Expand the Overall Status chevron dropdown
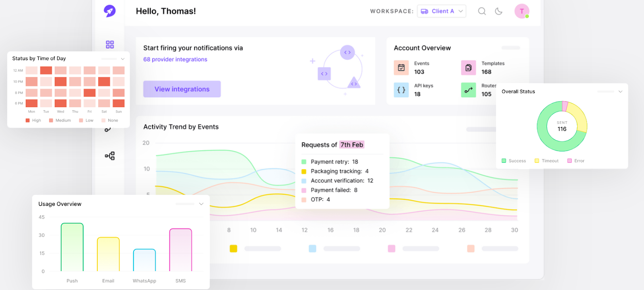This screenshot has height=290, width=644. coord(620,92)
